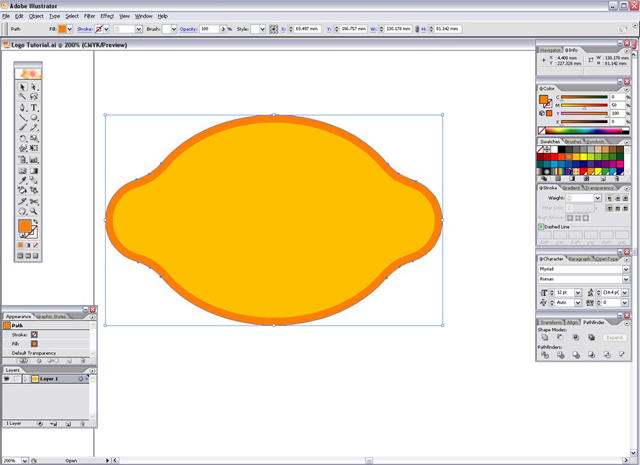Click the trash icon in Swatches panel
640x465 pixels.
(617, 179)
